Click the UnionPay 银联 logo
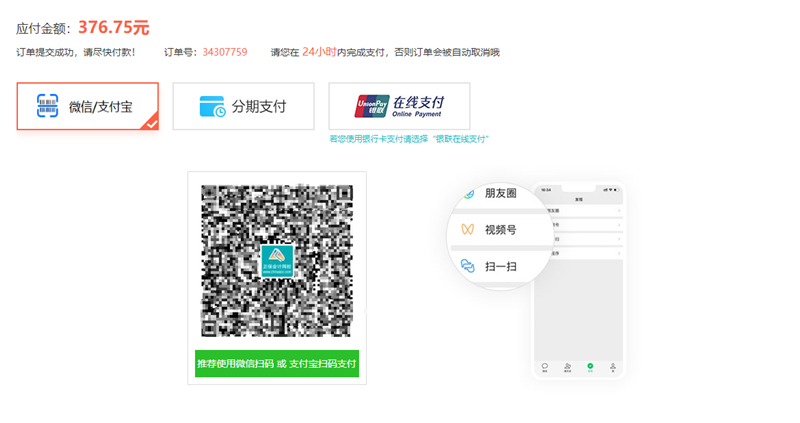 pyautogui.click(x=372, y=106)
